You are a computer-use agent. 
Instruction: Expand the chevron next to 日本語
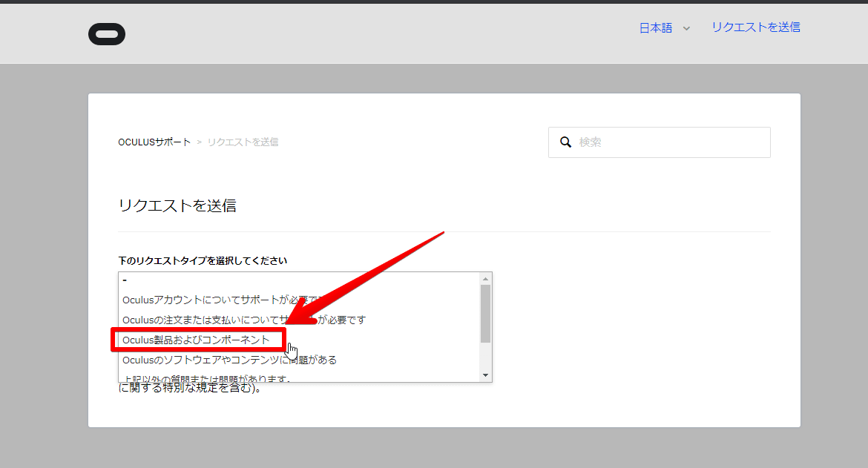pyautogui.click(x=686, y=29)
